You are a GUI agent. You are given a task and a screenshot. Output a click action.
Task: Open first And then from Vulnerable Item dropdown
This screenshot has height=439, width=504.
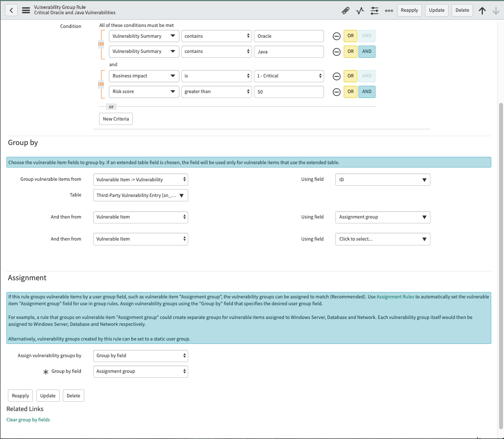[x=141, y=217]
